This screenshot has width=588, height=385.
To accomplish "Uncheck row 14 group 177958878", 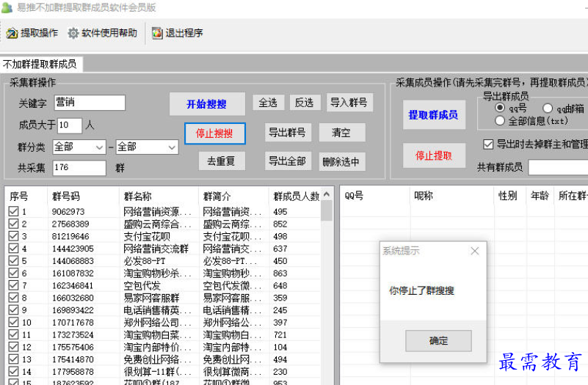I will click(13, 372).
